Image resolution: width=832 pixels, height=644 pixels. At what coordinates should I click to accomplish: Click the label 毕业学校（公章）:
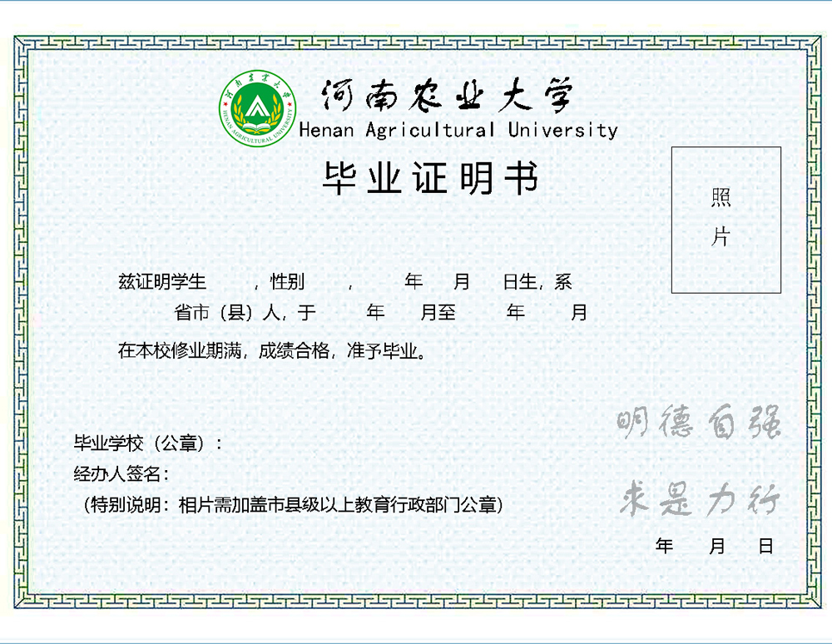point(149,443)
